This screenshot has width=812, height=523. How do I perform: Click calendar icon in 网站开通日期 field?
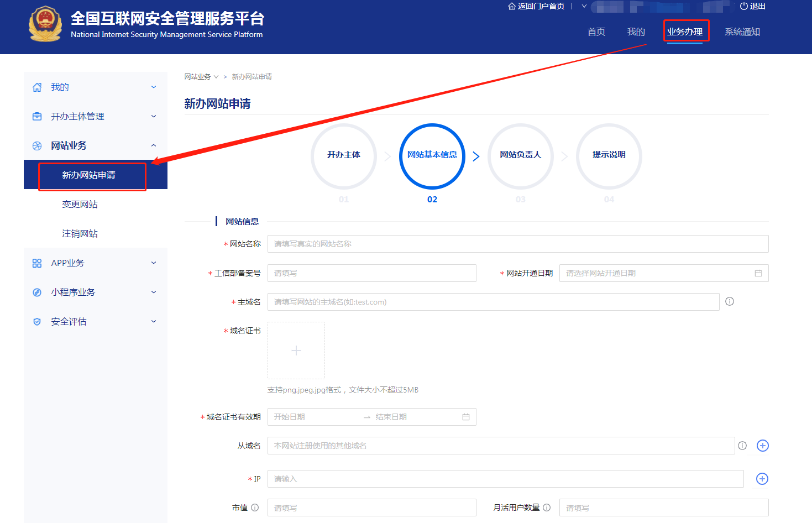(758, 273)
